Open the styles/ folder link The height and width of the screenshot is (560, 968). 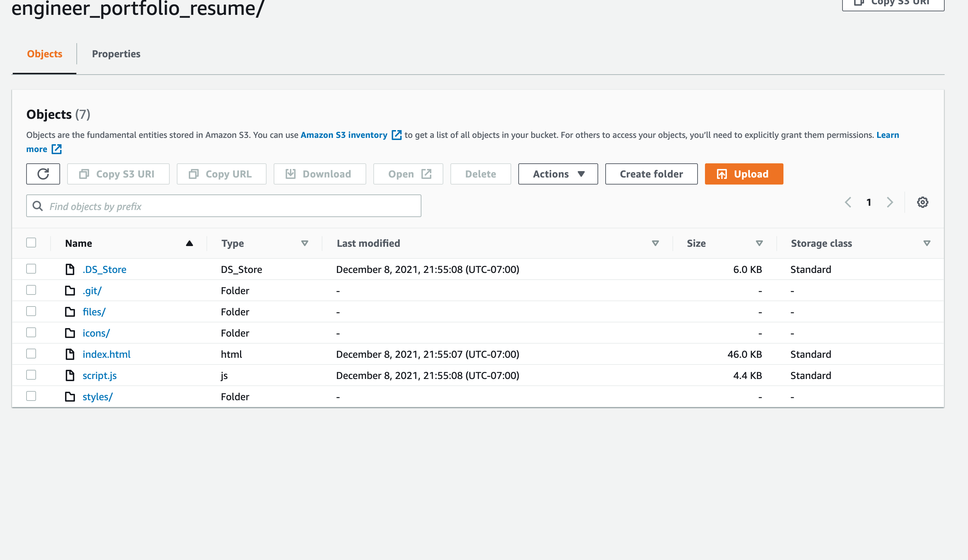click(x=98, y=397)
